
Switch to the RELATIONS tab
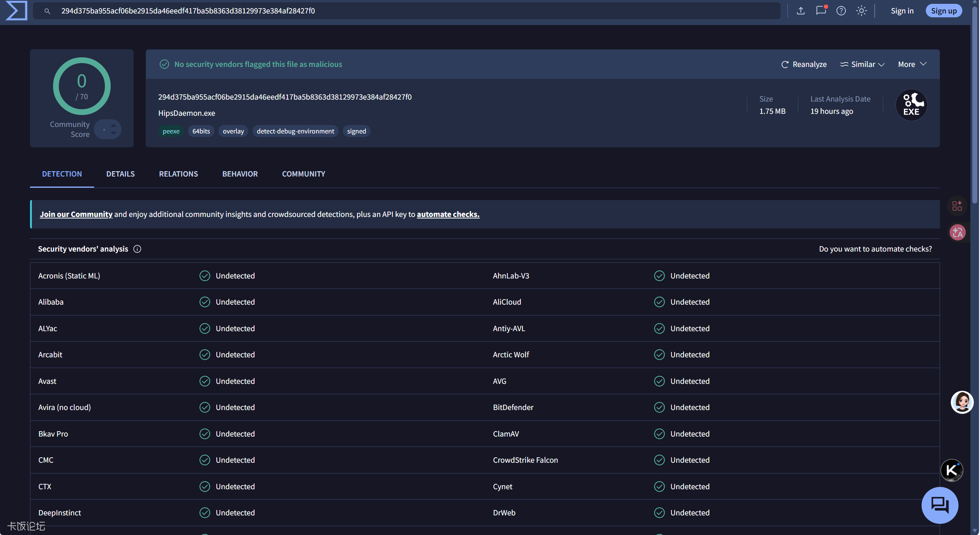tap(178, 174)
